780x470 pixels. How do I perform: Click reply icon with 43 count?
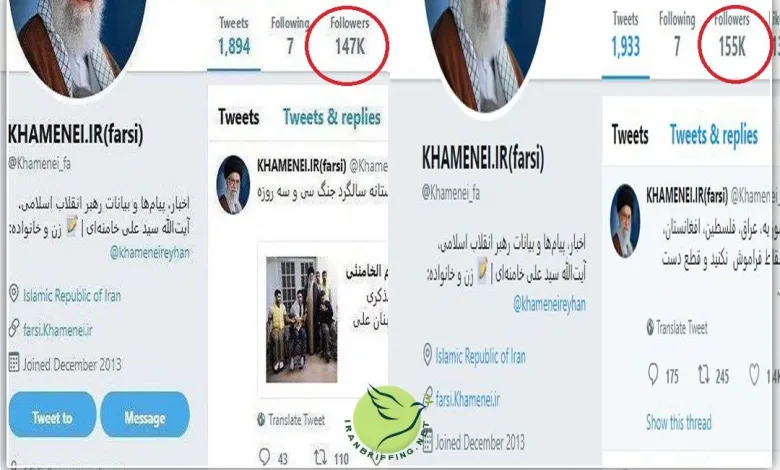pos(264,457)
